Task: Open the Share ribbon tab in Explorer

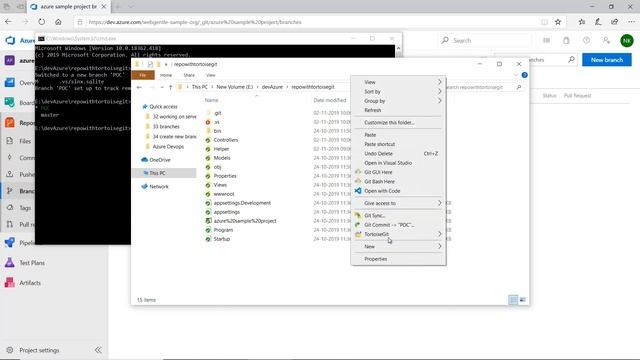Action: [189, 75]
